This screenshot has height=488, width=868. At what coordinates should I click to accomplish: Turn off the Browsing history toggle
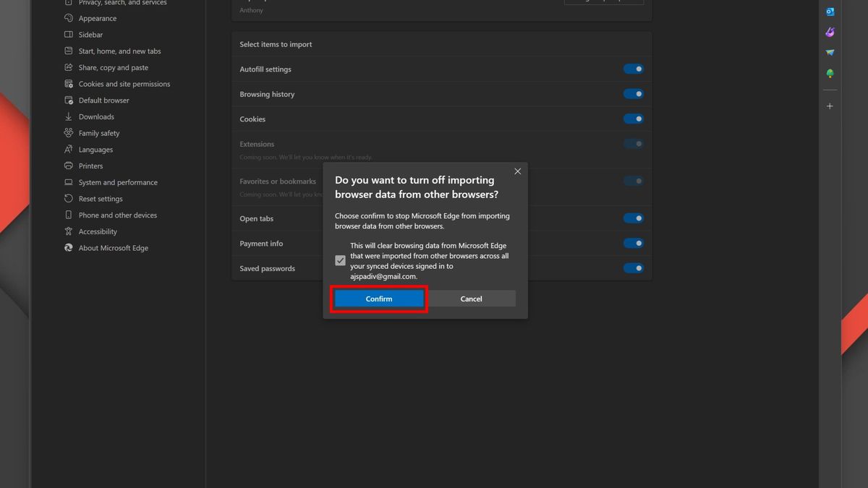633,93
